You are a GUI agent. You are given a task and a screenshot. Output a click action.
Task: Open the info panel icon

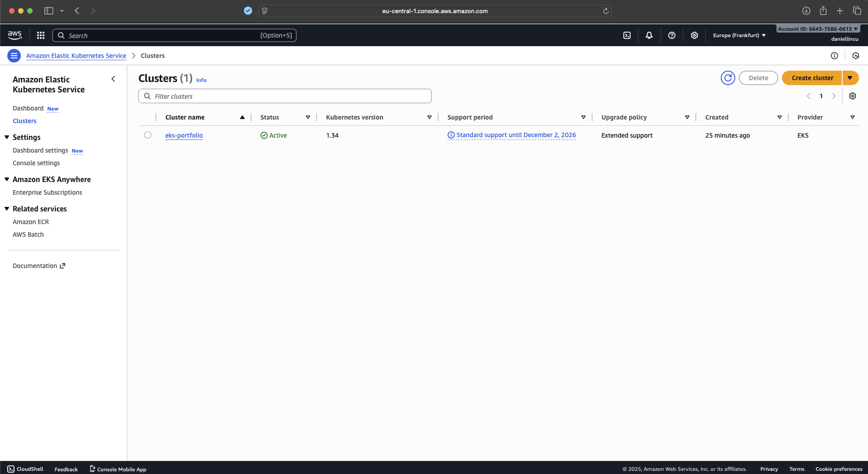click(834, 56)
